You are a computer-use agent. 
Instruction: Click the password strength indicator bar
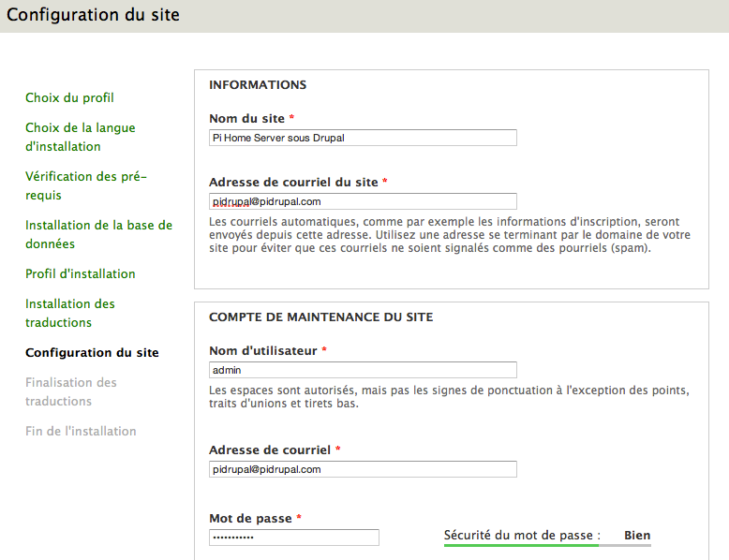pos(547,545)
